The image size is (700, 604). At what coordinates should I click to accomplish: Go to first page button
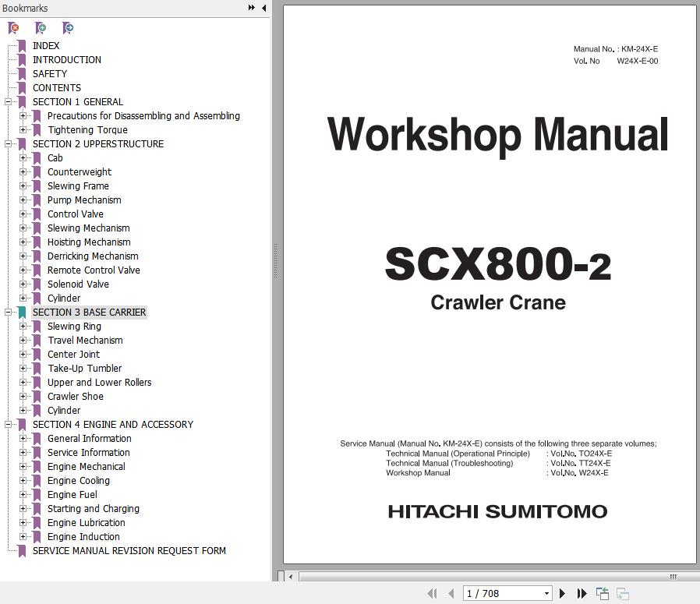click(432, 593)
